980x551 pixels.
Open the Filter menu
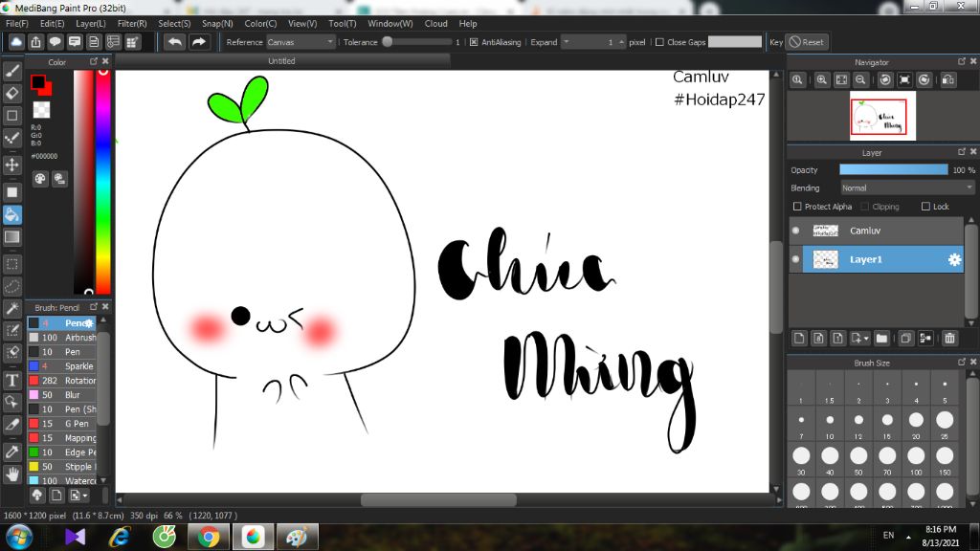tap(132, 23)
